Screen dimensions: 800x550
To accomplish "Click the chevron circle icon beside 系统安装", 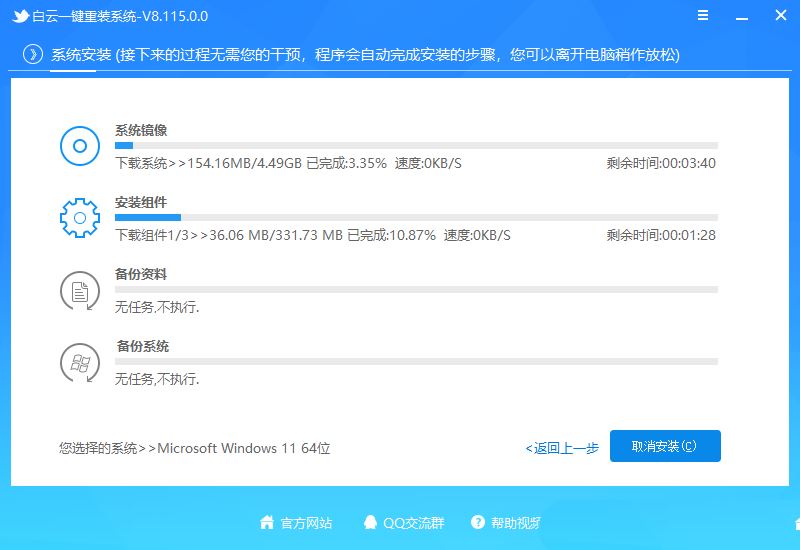I will (x=33, y=54).
